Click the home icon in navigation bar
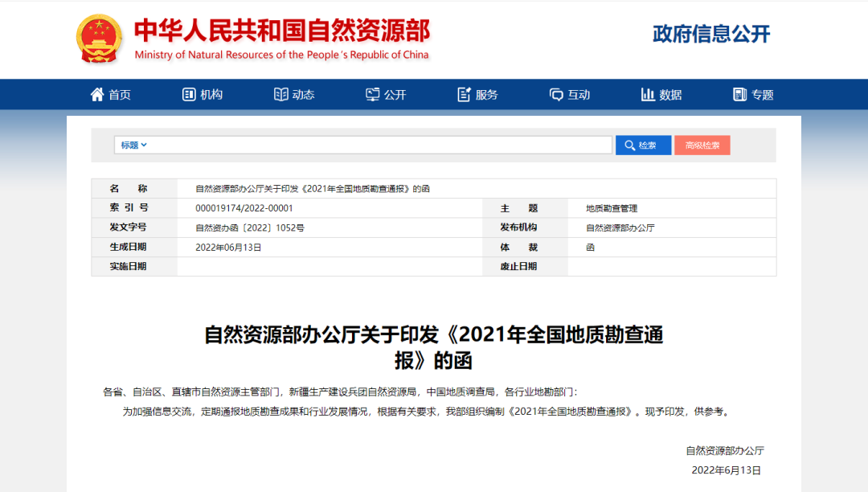 tap(97, 94)
